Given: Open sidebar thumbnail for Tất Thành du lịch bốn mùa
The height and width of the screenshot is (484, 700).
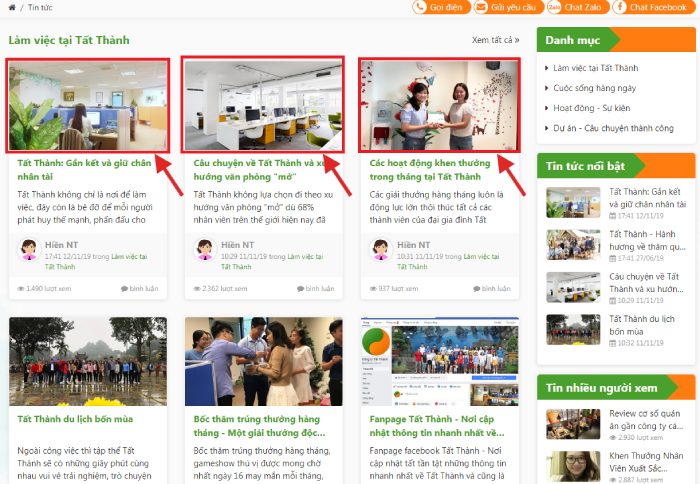Looking at the screenshot, I should coord(573,330).
